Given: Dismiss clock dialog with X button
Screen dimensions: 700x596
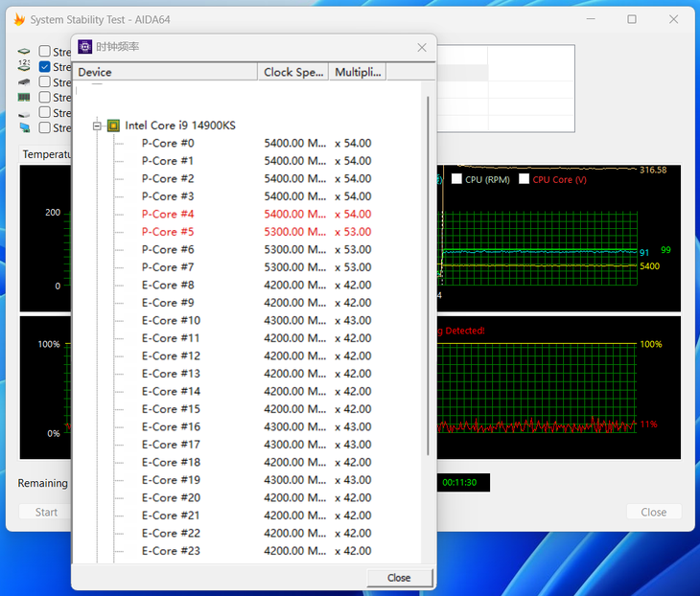Looking at the screenshot, I should tap(422, 47).
